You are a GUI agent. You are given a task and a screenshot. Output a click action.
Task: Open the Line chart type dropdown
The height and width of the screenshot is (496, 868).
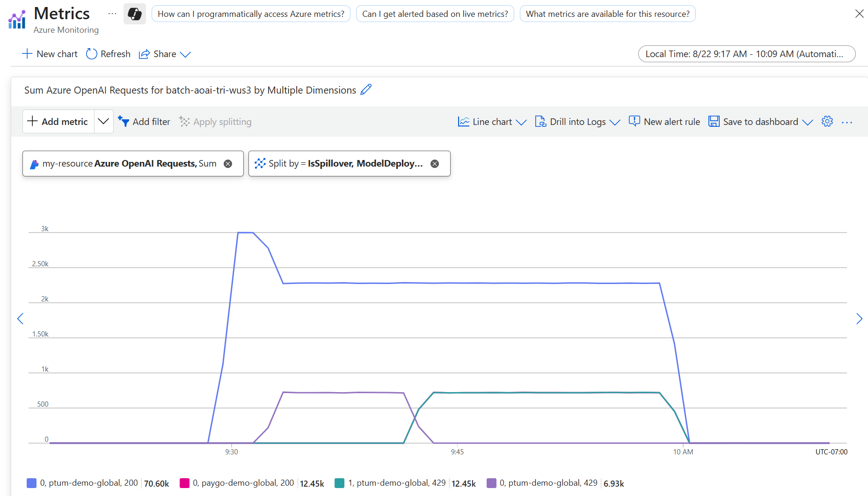click(522, 122)
